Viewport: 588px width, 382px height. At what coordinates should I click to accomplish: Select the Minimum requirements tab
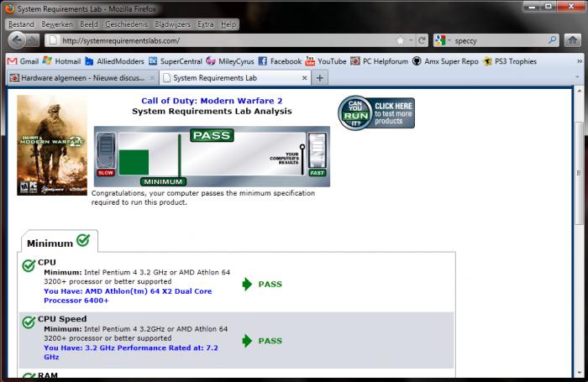tap(60, 242)
